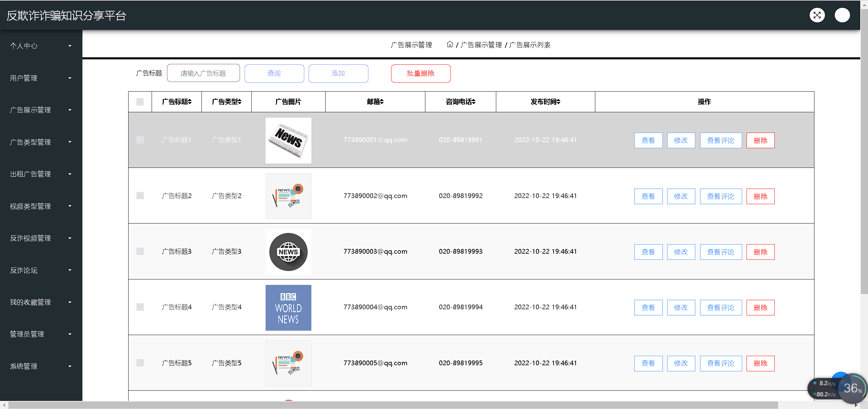868x409 pixels.
Task: Open the 管理员管理 sidebar item
Action: pos(41,334)
